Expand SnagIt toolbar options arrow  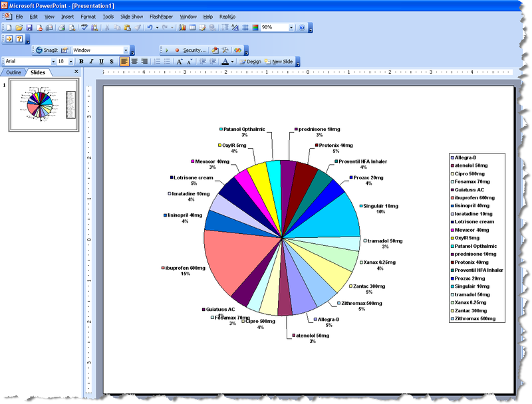[x=132, y=51]
